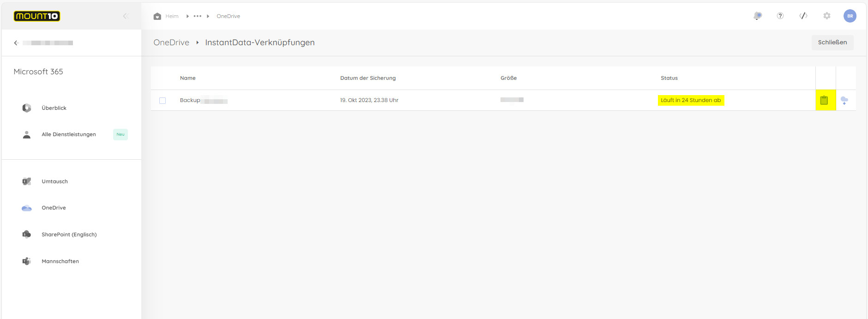Open the BR user avatar menu

point(850,16)
